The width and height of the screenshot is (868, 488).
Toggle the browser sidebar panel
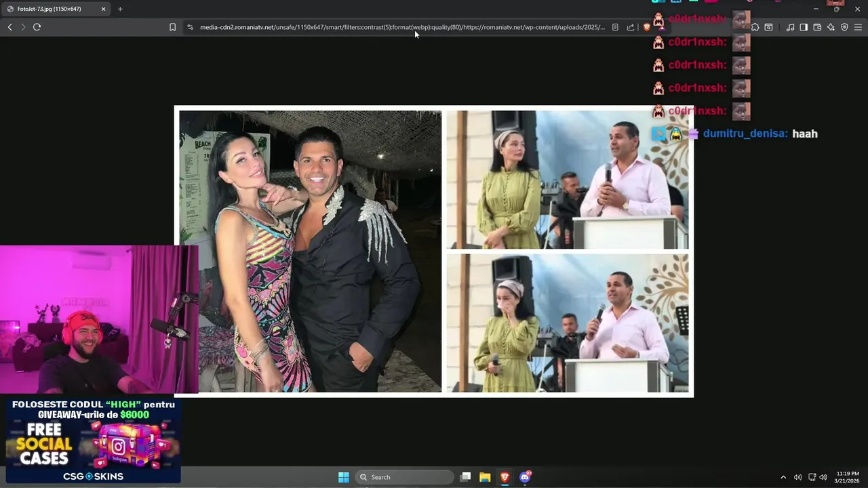[804, 27]
